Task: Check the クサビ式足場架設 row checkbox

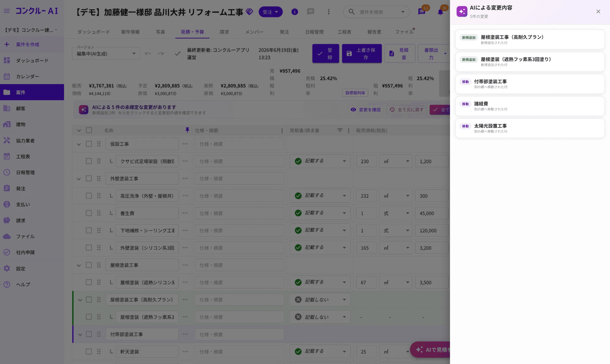Action: [89, 161]
